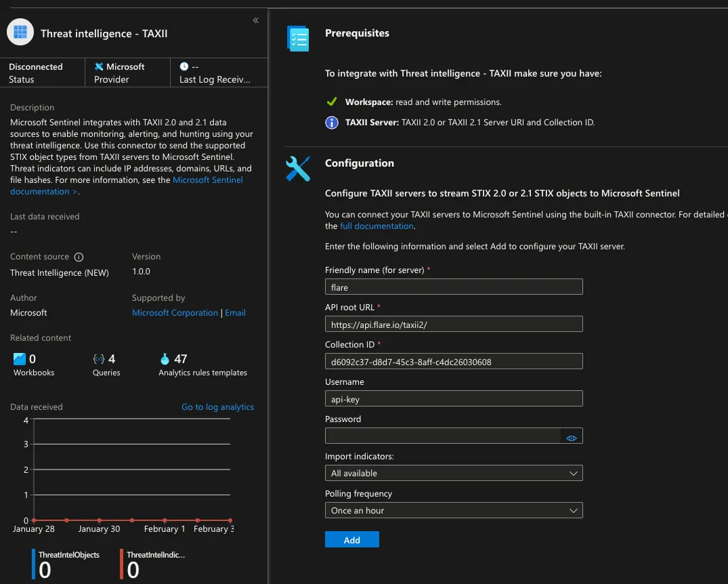Open the full documentation link

[377, 226]
